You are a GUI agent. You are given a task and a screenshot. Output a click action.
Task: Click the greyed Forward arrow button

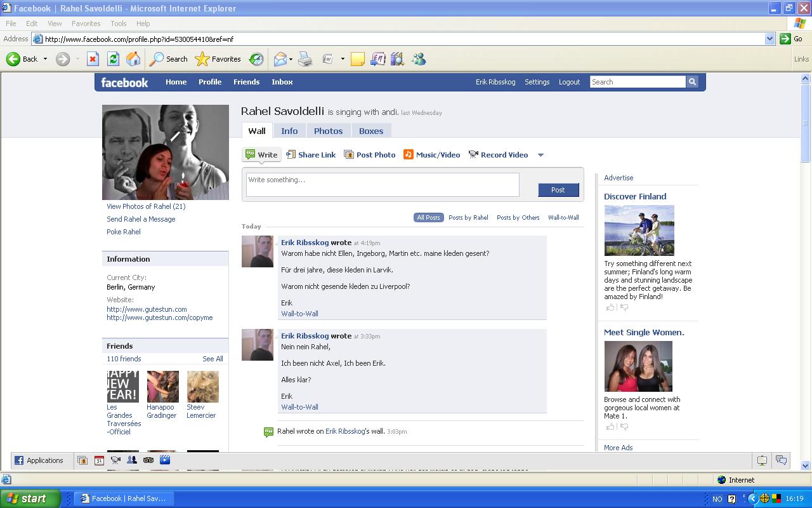[62, 59]
